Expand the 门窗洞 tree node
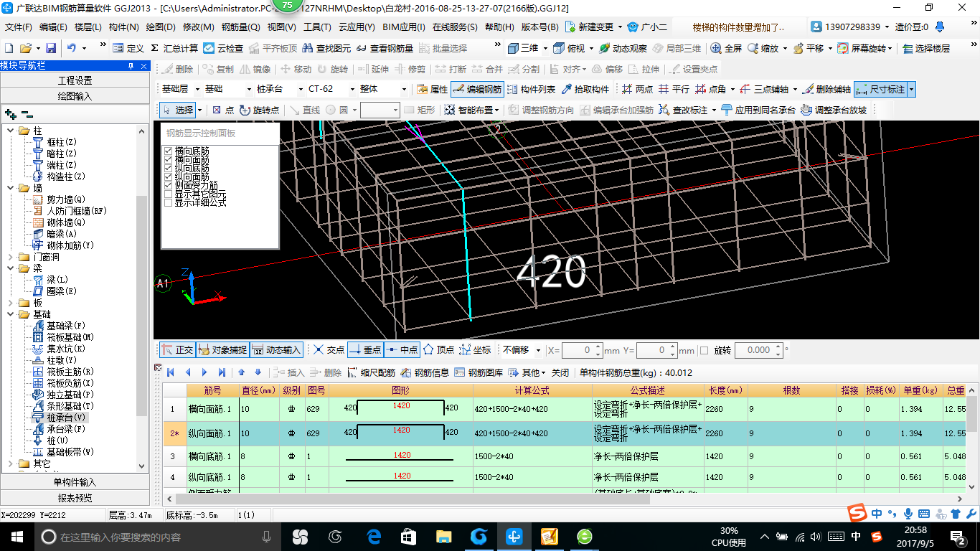Screen dimensions: 980x551 point(10,257)
